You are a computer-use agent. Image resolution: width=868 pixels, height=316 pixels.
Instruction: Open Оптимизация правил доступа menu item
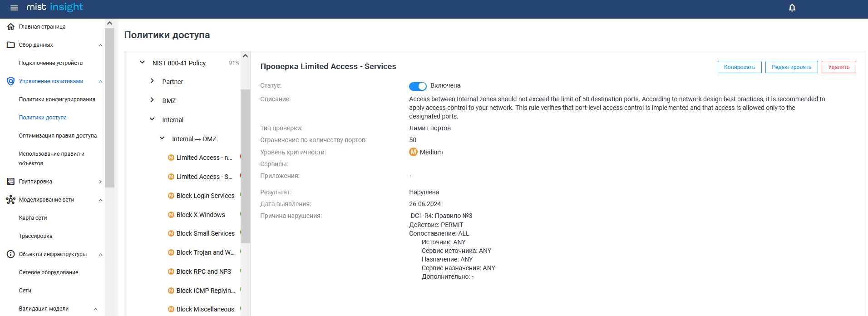(x=58, y=136)
